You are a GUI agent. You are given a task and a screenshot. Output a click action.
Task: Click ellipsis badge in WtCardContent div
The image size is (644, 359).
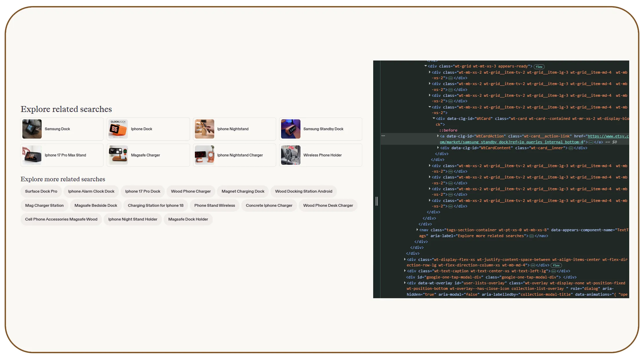[571, 148]
